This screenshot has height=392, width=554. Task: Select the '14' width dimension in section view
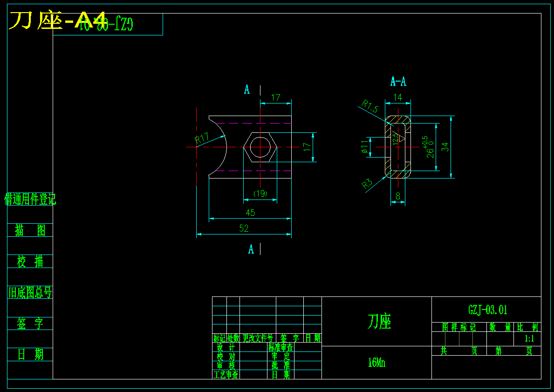pyautogui.click(x=397, y=97)
